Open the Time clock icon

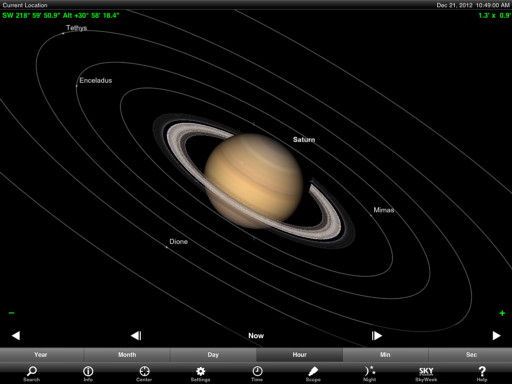point(257,373)
